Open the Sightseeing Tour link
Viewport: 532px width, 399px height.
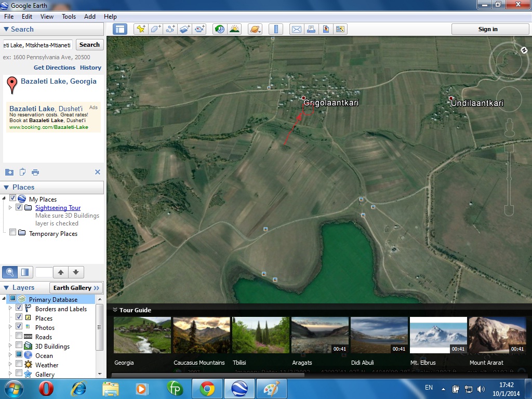(58, 208)
